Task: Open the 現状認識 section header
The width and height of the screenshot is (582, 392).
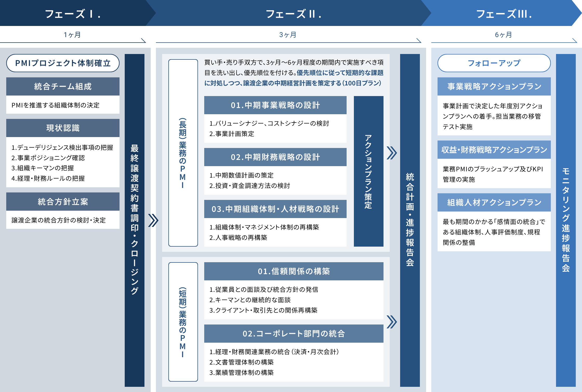Action: (62, 128)
